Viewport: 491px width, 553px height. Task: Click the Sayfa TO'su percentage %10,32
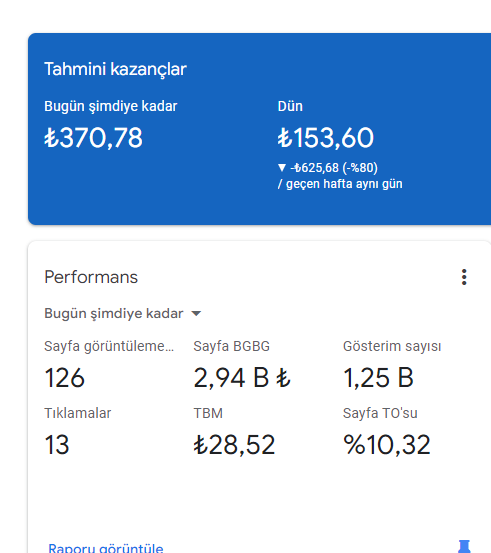point(387,444)
